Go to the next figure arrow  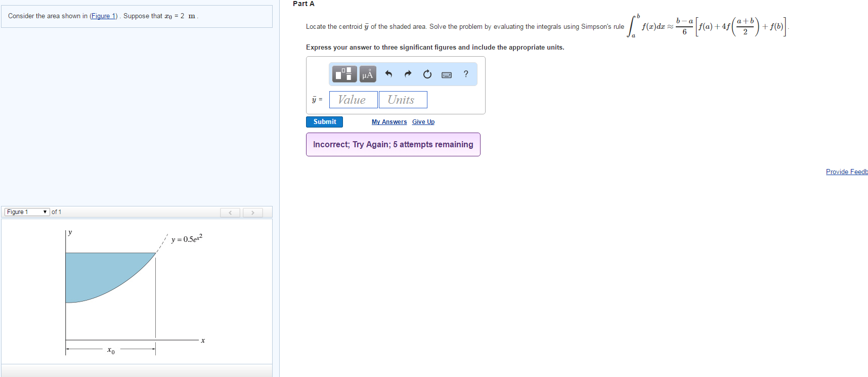[x=252, y=213]
